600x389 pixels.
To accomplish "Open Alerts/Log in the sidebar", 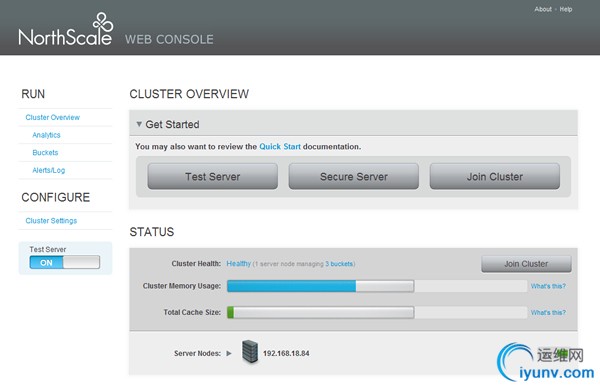I will click(x=49, y=170).
